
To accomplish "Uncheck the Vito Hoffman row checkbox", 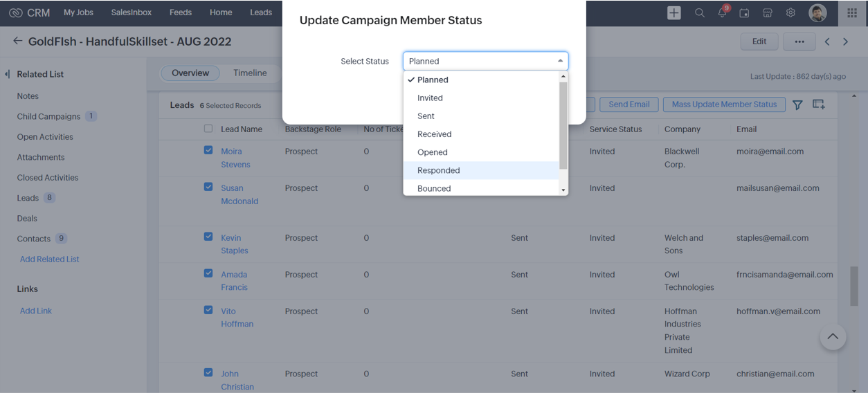I will coord(208,310).
